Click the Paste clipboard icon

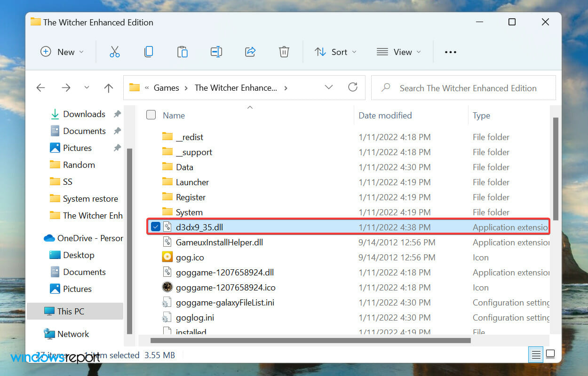click(183, 52)
